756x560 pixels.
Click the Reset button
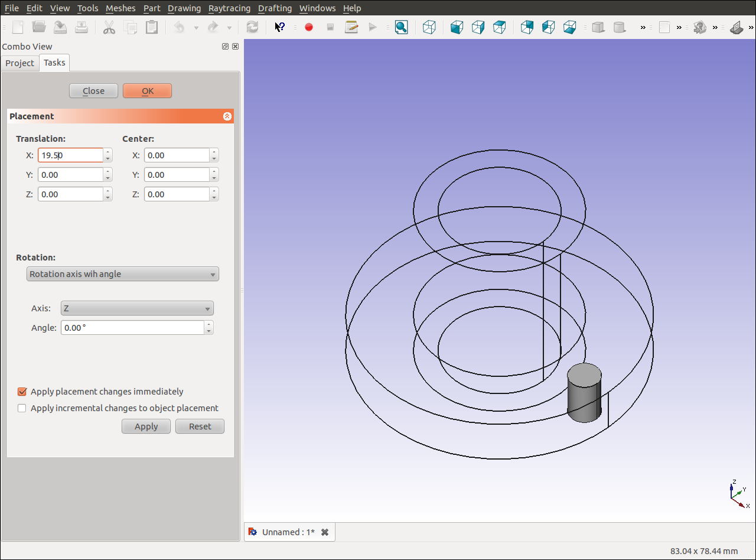(x=200, y=426)
